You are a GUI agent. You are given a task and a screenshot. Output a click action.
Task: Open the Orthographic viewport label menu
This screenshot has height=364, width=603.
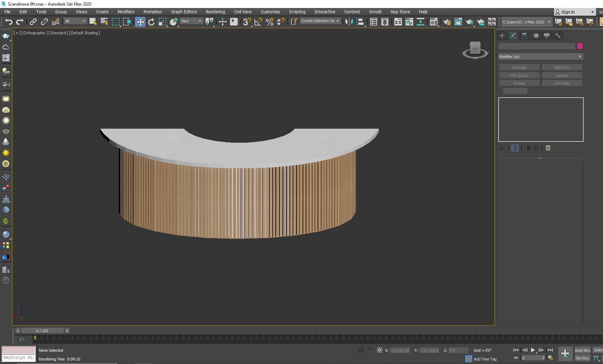pyautogui.click(x=34, y=33)
